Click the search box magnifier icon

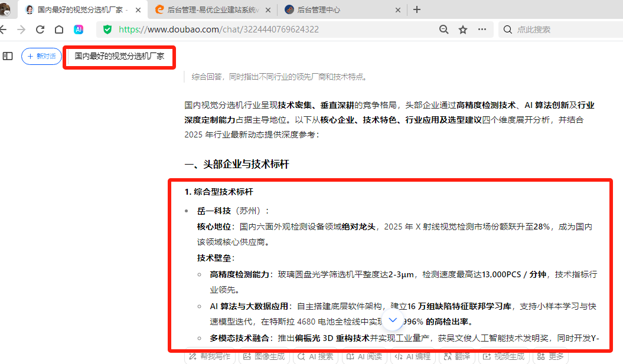click(x=507, y=29)
